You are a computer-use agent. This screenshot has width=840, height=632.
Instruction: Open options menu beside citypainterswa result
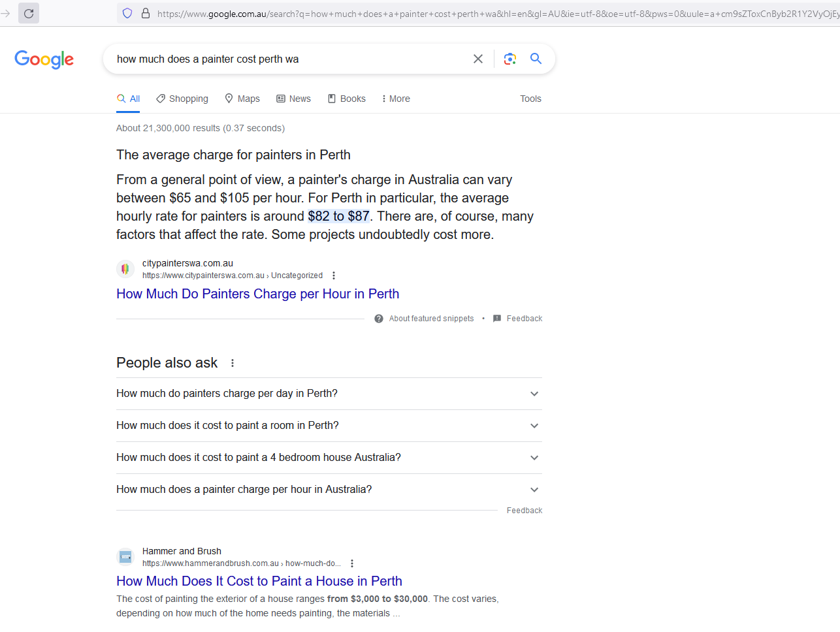click(x=334, y=276)
